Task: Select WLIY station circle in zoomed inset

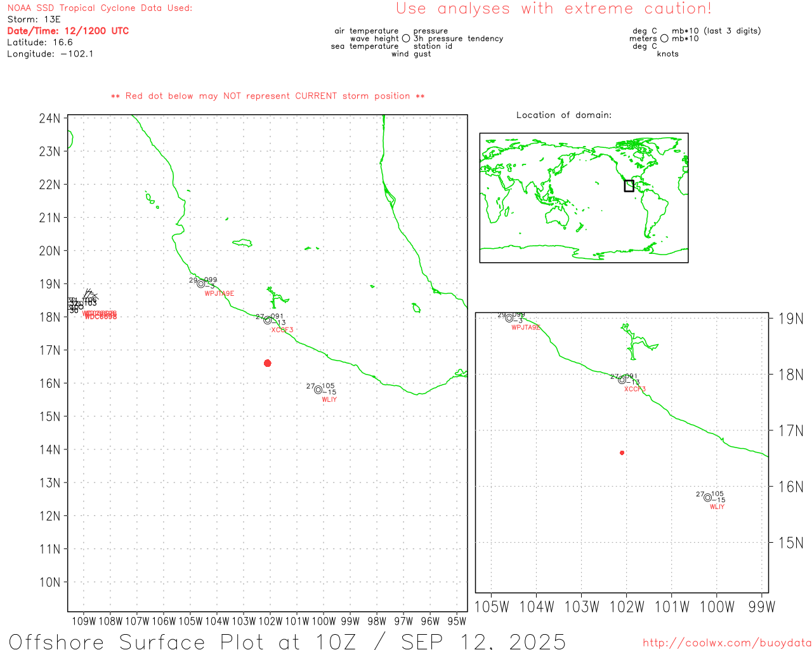Action: click(x=708, y=498)
